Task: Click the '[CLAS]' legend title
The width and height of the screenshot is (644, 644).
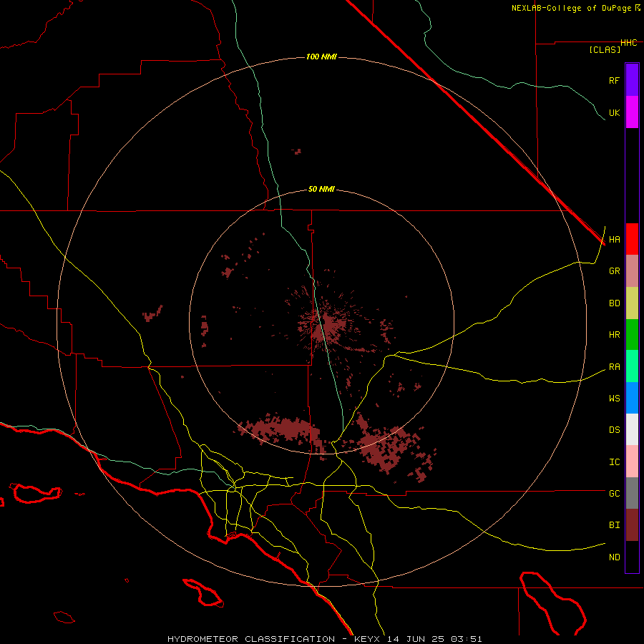Action: pyautogui.click(x=605, y=49)
